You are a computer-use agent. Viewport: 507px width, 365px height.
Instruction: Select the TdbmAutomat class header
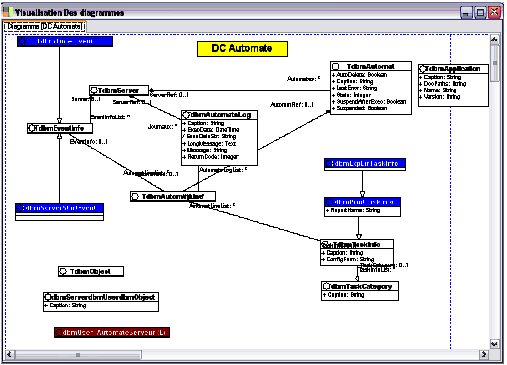click(x=371, y=66)
